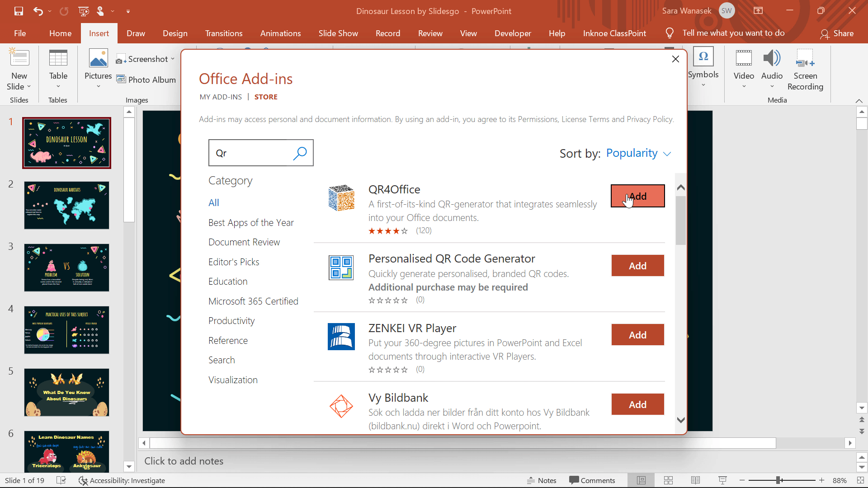Click spell check icon in status bar
This screenshot has height=488, width=868.
[x=61, y=480]
